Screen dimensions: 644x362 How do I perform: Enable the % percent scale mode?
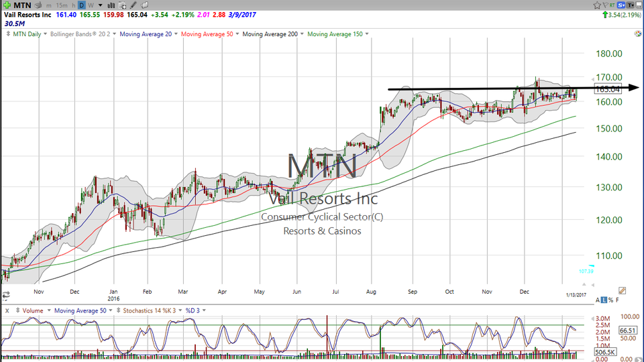610,300
